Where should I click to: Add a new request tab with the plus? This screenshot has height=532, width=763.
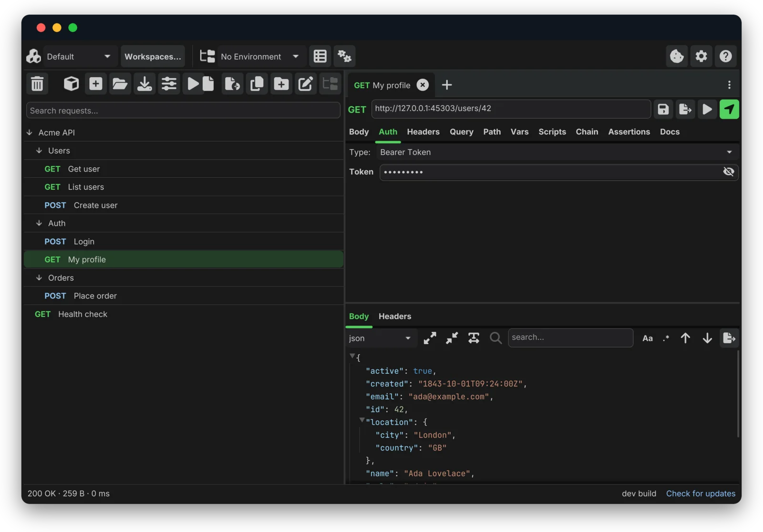coord(447,85)
